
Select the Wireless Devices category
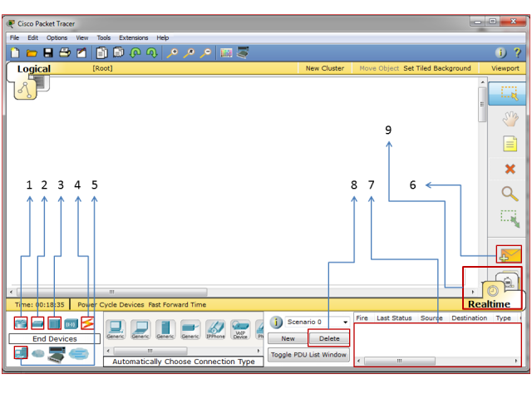click(71, 323)
